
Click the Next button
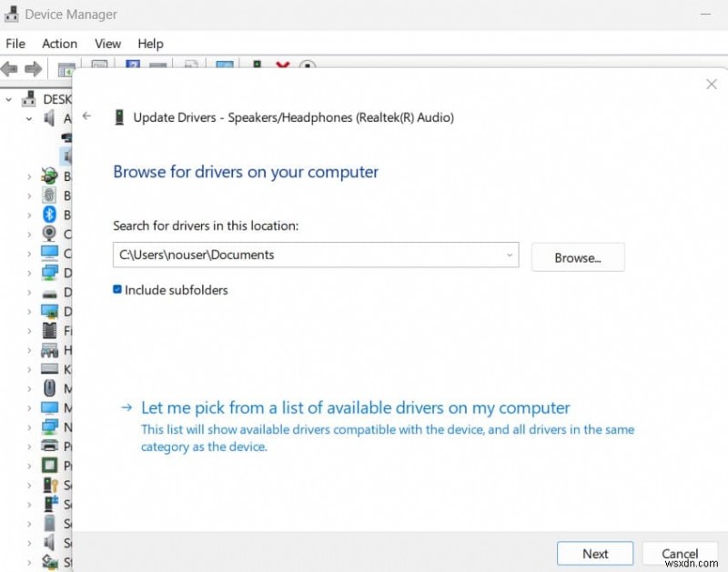tap(594, 553)
